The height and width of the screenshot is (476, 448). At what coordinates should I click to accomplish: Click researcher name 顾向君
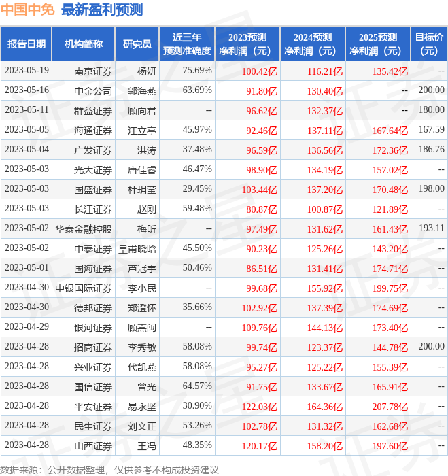pos(142,111)
